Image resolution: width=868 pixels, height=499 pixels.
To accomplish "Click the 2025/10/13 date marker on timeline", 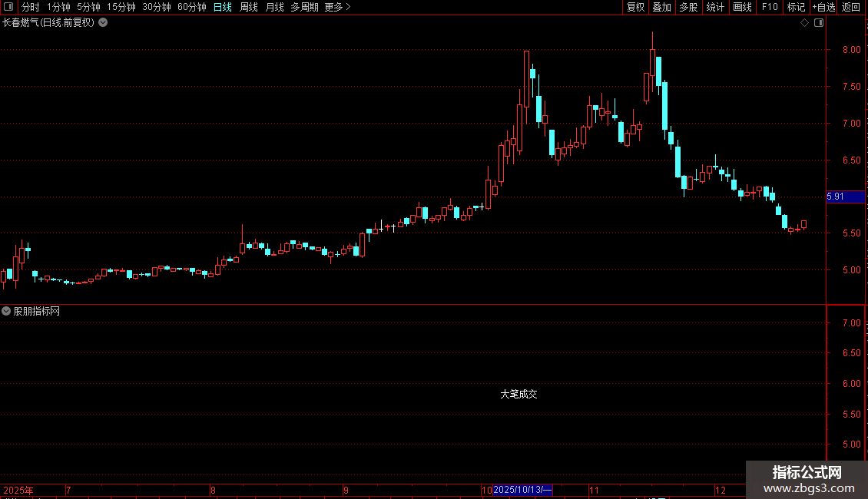I will point(522,490).
